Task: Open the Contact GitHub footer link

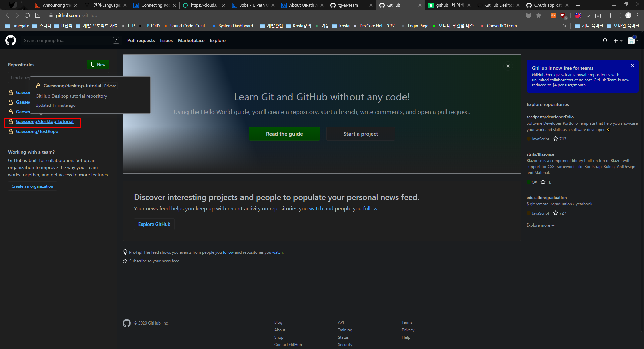Action: (x=288, y=345)
